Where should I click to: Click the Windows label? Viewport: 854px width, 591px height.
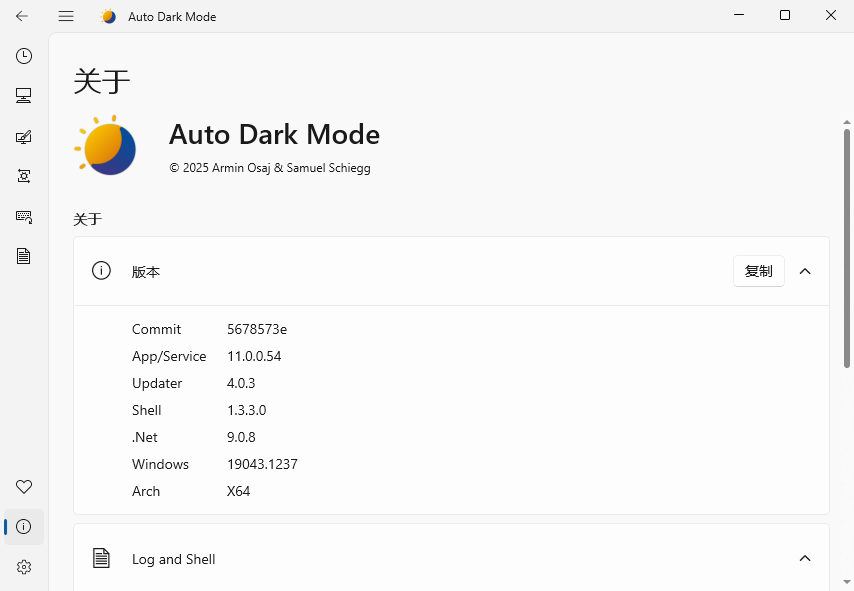point(160,464)
